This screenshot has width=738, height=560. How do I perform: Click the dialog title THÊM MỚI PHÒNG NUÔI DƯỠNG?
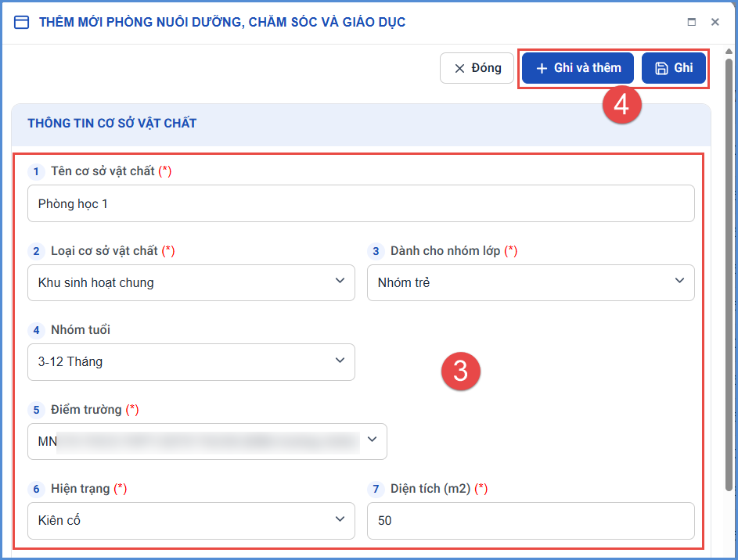(x=222, y=22)
